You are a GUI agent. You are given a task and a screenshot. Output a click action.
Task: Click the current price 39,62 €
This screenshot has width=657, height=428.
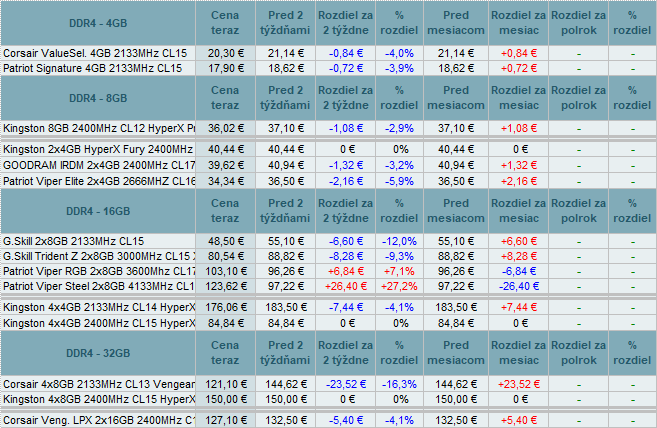226,165
